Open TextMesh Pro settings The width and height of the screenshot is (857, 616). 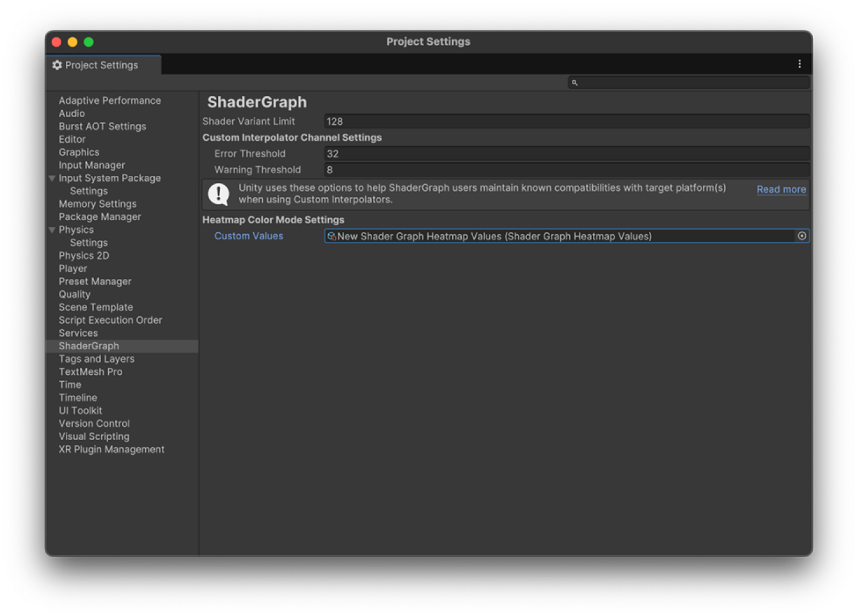click(x=90, y=372)
